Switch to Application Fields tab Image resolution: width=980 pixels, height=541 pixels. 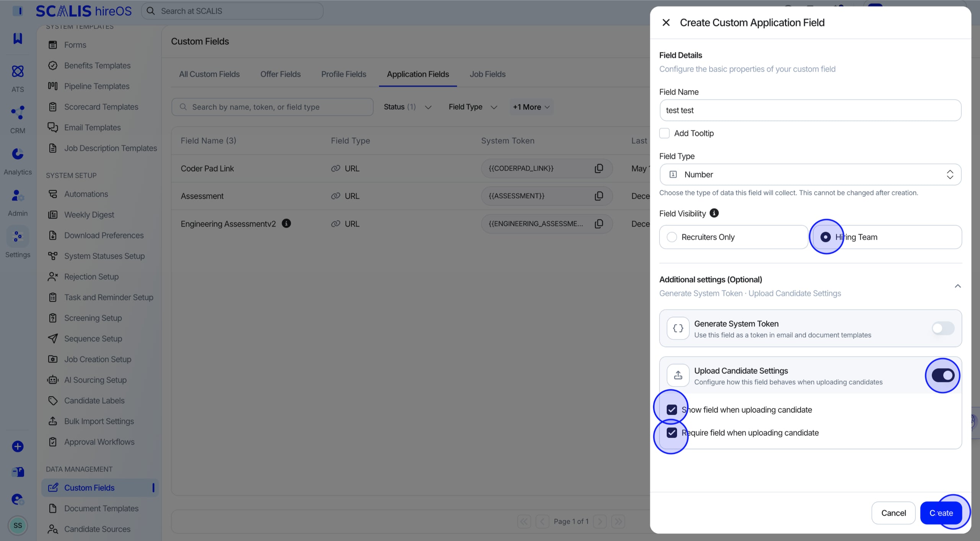coord(418,74)
